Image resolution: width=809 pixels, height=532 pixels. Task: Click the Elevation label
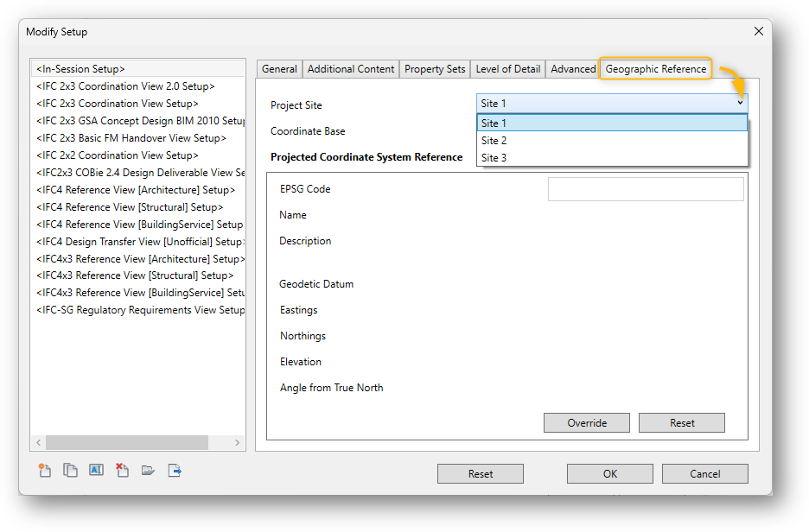pos(300,362)
